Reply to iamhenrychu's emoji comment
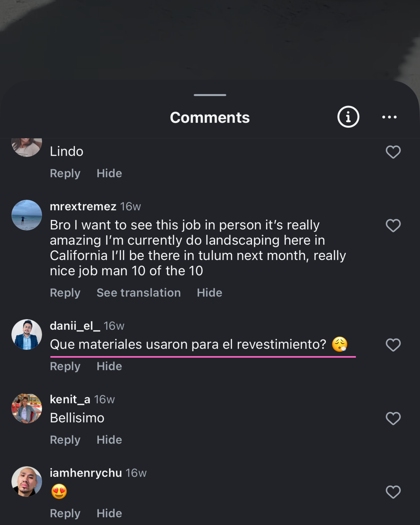The width and height of the screenshot is (420, 525). point(65,513)
